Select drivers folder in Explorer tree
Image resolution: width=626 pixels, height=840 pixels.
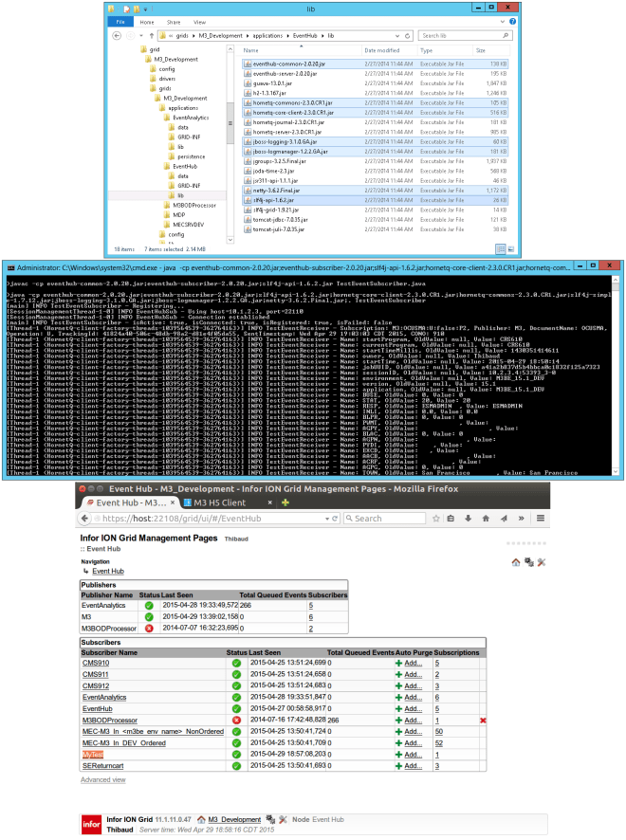(167, 79)
